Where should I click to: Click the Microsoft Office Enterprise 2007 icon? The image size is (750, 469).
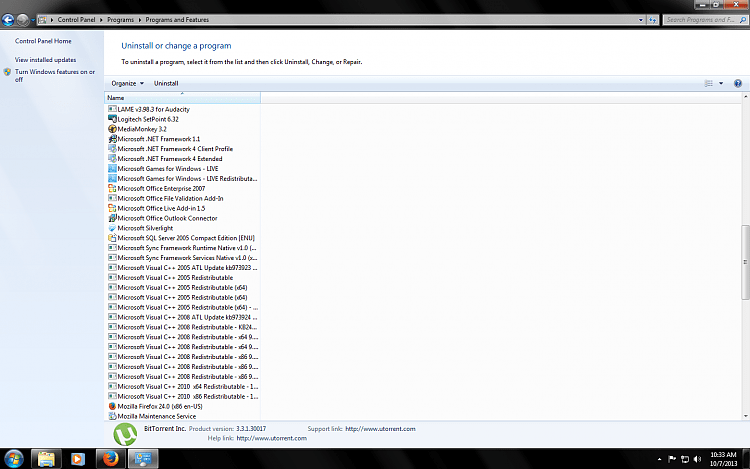(x=112, y=188)
